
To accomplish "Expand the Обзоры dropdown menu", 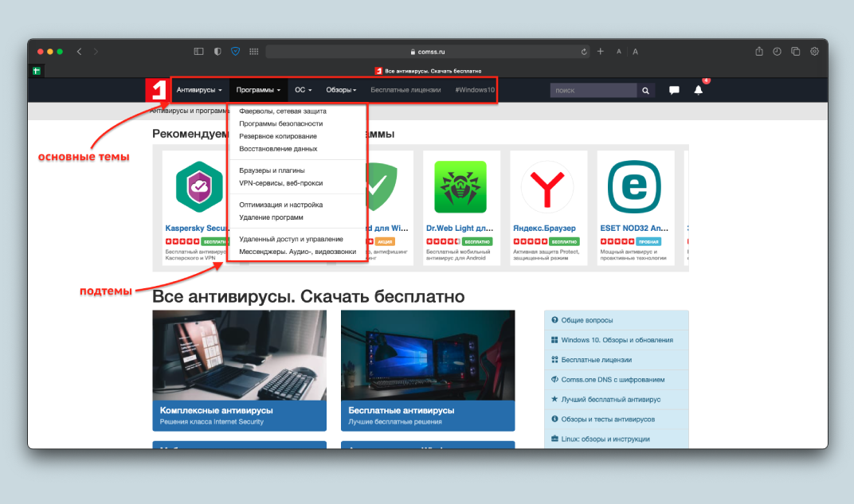I will pos(341,90).
